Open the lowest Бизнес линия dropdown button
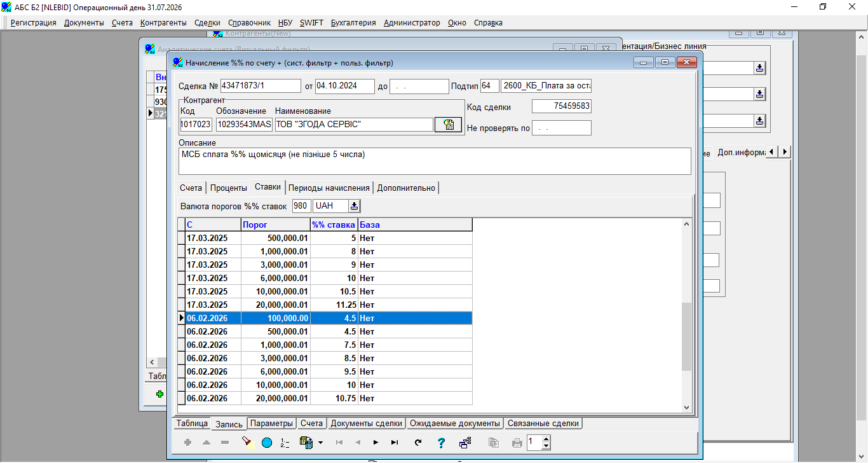The image size is (868, 463). pyautogui.click(x=759, y=120)
